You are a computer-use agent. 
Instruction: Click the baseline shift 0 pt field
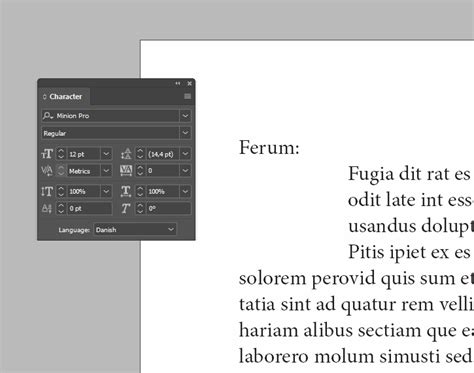[x=89, y=209]
